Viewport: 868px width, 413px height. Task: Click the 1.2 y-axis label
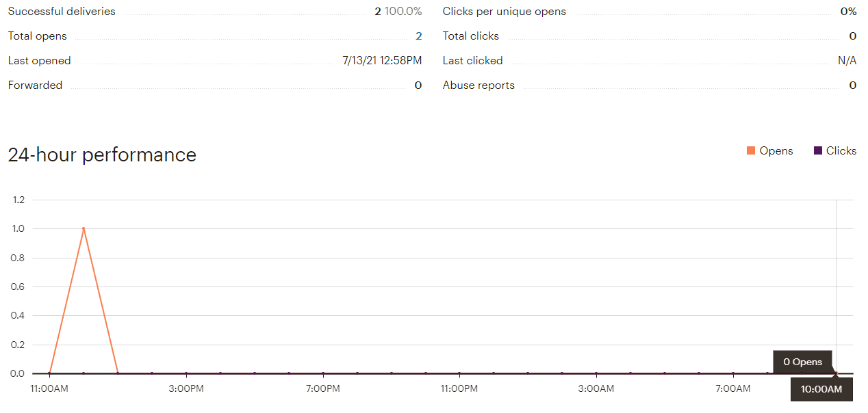click(18, 200)
